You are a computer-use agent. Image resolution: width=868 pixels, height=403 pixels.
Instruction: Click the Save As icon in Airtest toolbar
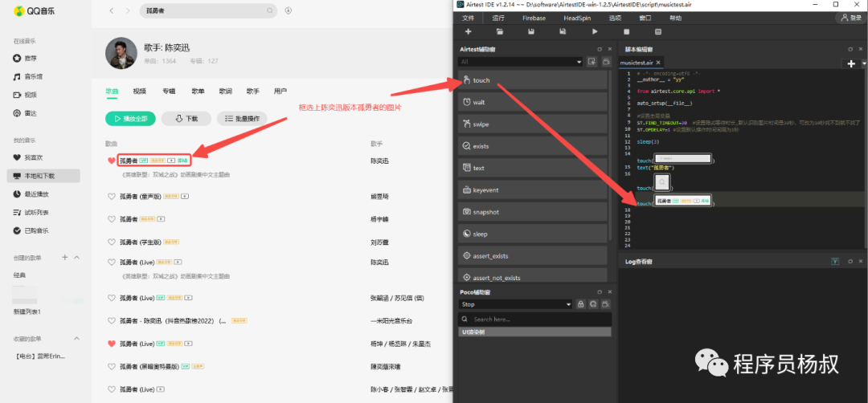pyautogui.click(x=563, y=31)
